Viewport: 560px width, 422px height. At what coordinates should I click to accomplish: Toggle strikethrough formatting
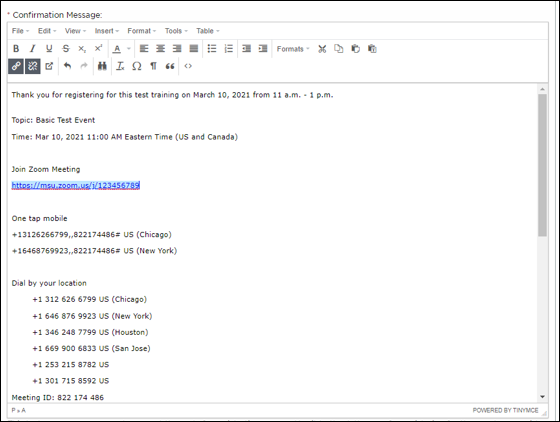tap(66, 49)
